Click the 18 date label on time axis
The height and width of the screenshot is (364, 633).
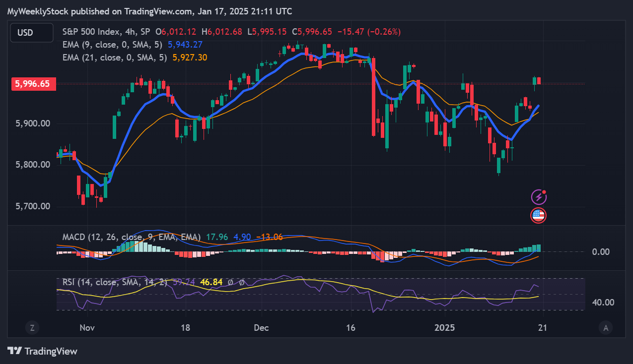point(185,328)
